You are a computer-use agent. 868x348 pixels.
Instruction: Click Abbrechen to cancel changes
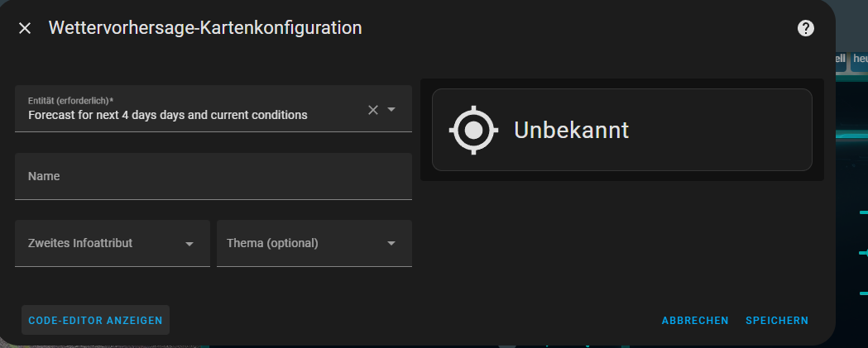point(695,321)
